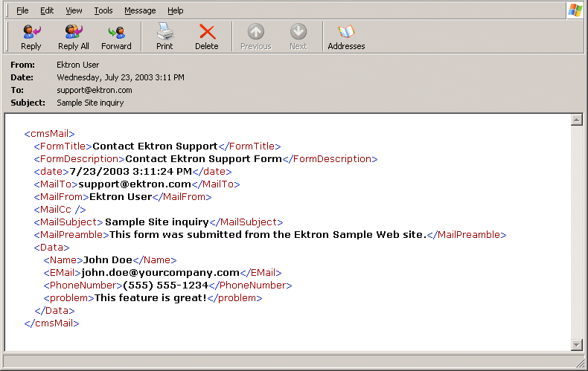Click the closing cmsMail tag

(52, 323)
